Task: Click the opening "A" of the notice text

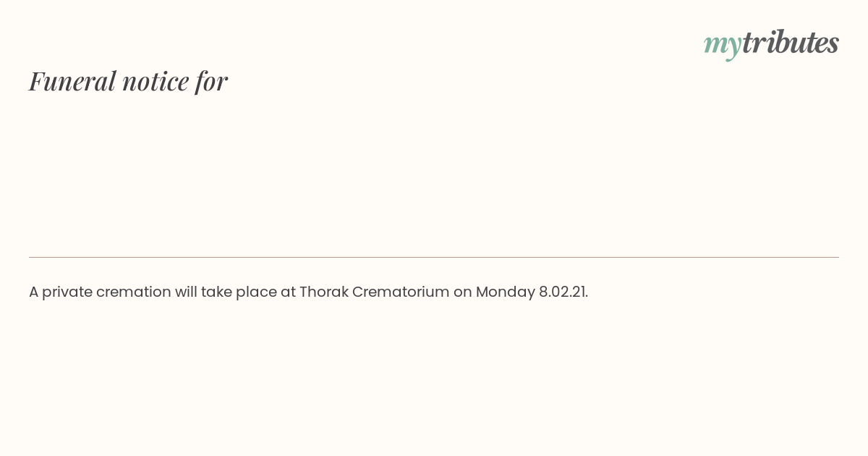Action: (x=33, y=292)
